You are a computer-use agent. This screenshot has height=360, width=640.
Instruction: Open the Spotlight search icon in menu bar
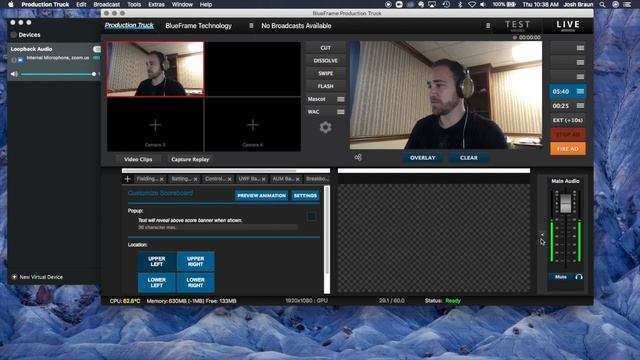point(602,4)
